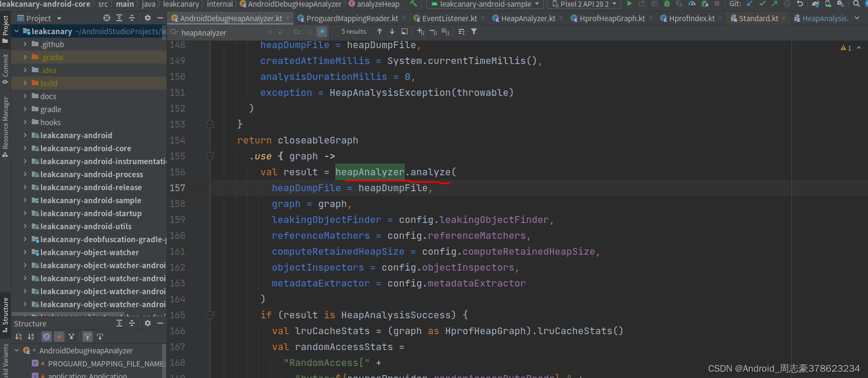Sort Structure alphabetically icon
The image size is (868, 378).
tap(31, 337)
